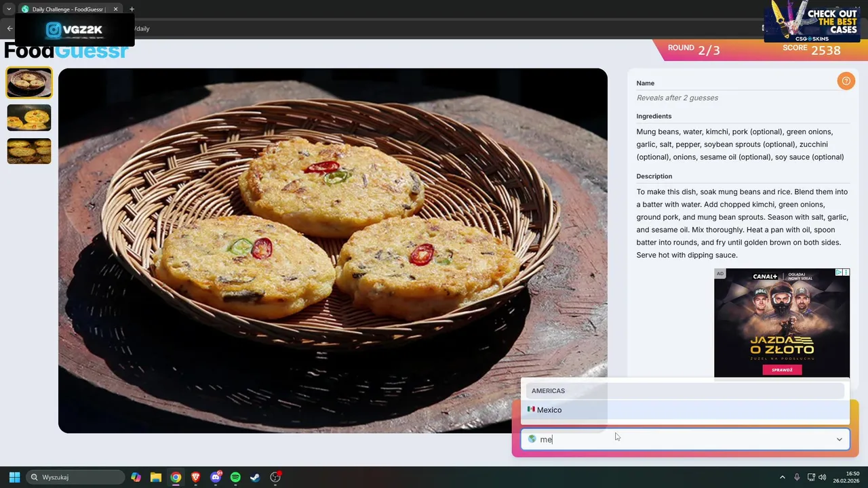The width and height of the screenshot is (868, 488).
Task: Select the second food photo thumbnail
Action: click(29, 118)
